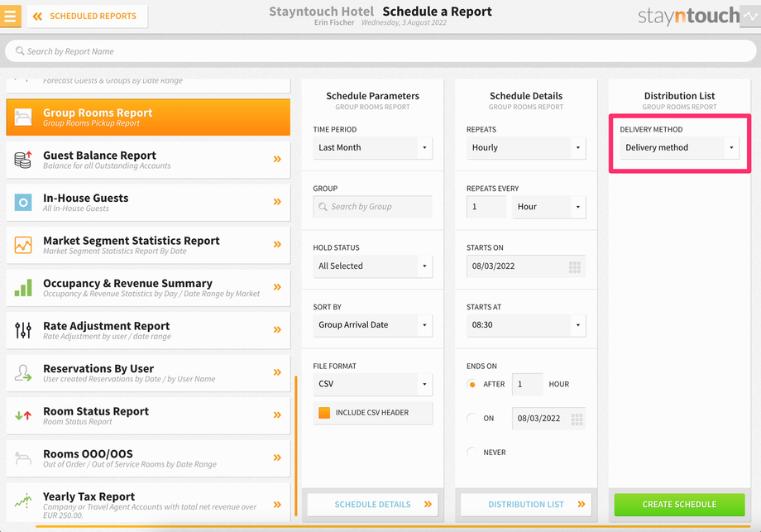Viewport: 761px width, 532px height.
Task: Click the Search by Report Name field
Action: (380, 51)
